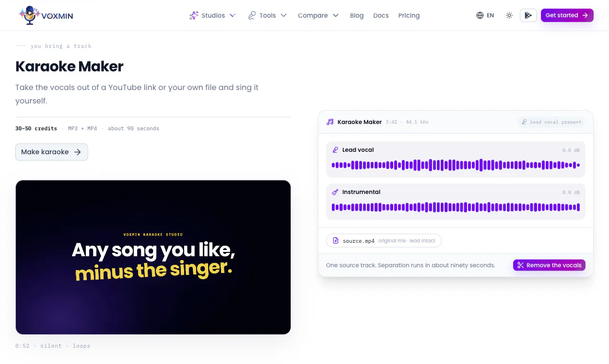This screenshot has height=364, width=609.
Task: Click the '3:42' duration text
Action: [x=391, y=122]
